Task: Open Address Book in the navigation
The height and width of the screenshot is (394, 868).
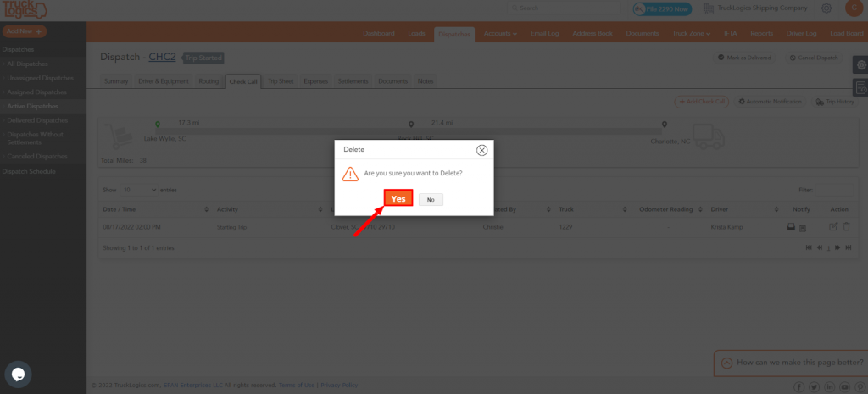Action: coord(593,33)
